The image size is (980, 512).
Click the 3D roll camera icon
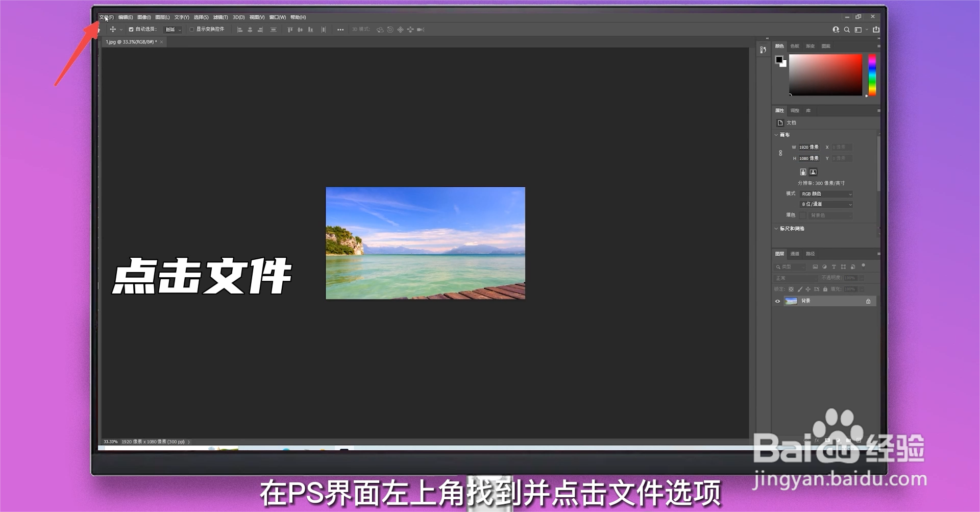(x=390, y=30)
